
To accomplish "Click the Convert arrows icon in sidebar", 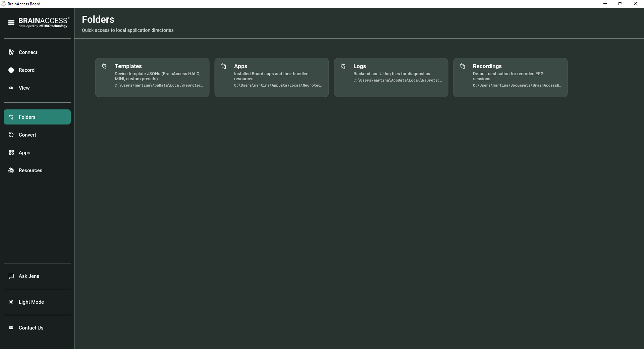I will [11, 135].
